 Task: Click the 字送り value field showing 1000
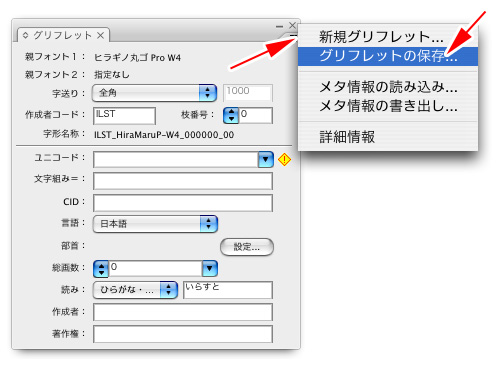click(248, 93)
